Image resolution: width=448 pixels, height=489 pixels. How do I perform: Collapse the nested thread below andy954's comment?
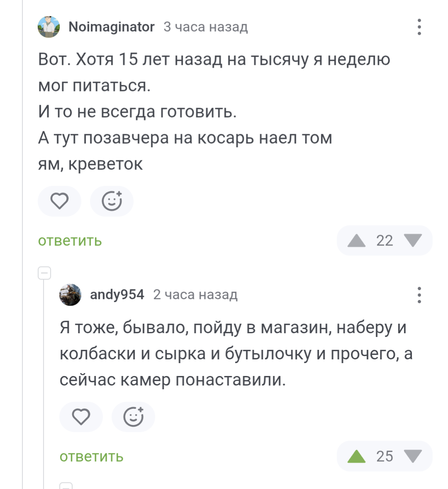click(x=66, y=486)
